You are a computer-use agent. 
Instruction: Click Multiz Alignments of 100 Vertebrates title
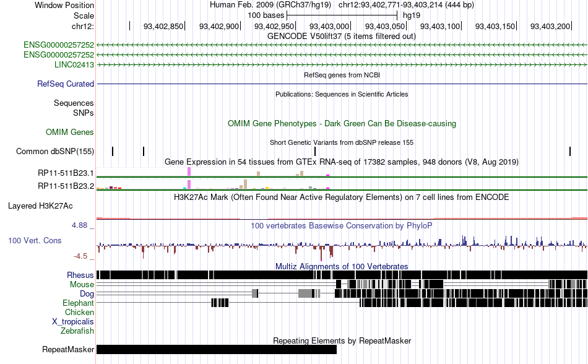pos(342,267)
